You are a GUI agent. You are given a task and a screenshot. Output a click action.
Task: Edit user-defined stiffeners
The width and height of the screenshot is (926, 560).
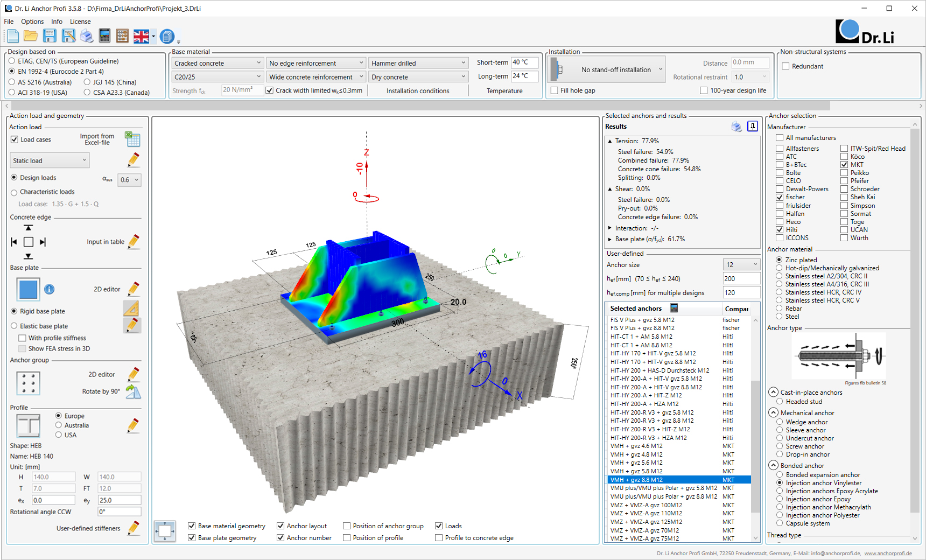pyautogui.click(x=133, y=528)
